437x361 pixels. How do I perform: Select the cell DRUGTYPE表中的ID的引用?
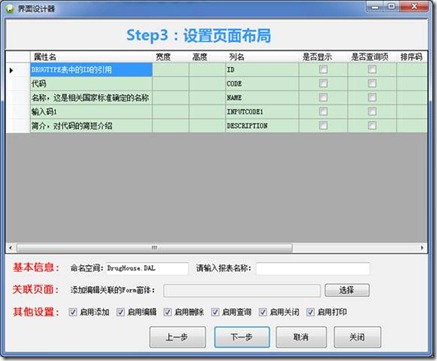pyautogui.click(x=91, y=70)
